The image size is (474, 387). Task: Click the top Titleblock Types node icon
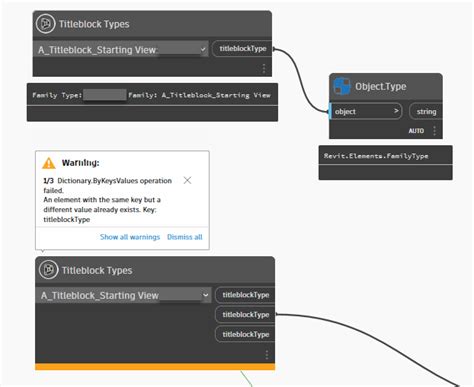tap(46, 24)
